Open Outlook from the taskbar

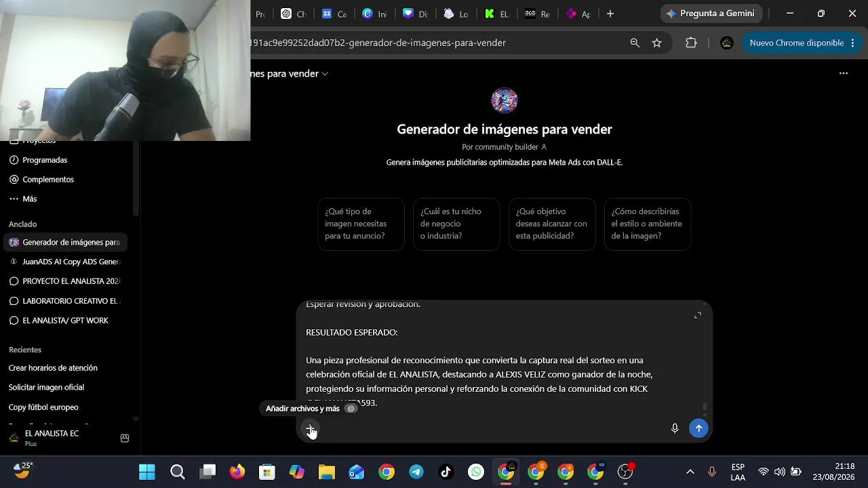[357, 472]
